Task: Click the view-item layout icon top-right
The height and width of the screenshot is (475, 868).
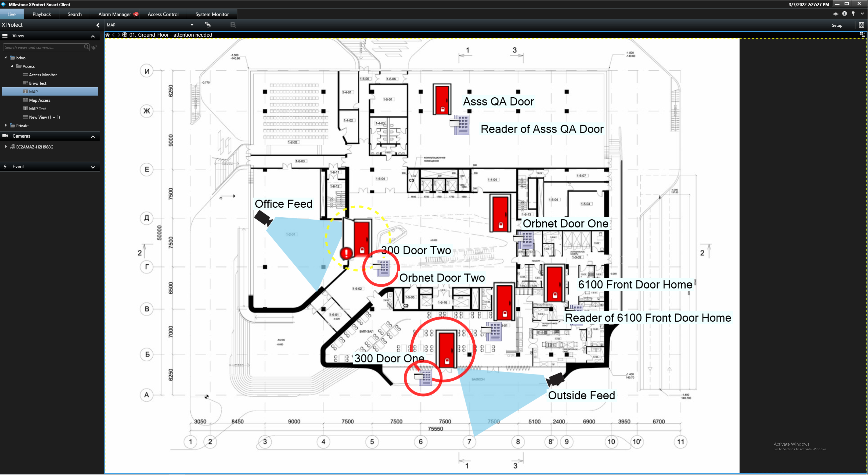Action: (862, 34)
